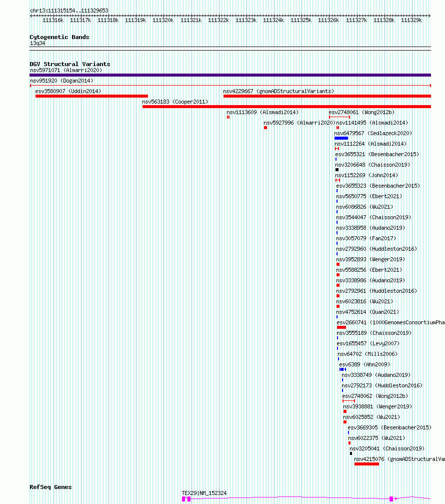
Task: Open nsv3938881 (Wenger2019) label
Action: click(377, 406)
